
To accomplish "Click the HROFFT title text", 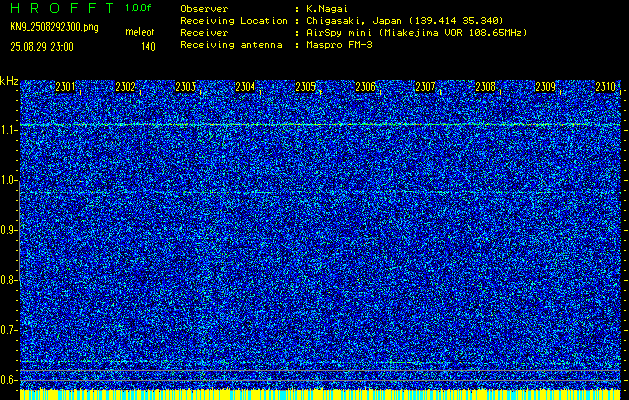I will [63, 8].
